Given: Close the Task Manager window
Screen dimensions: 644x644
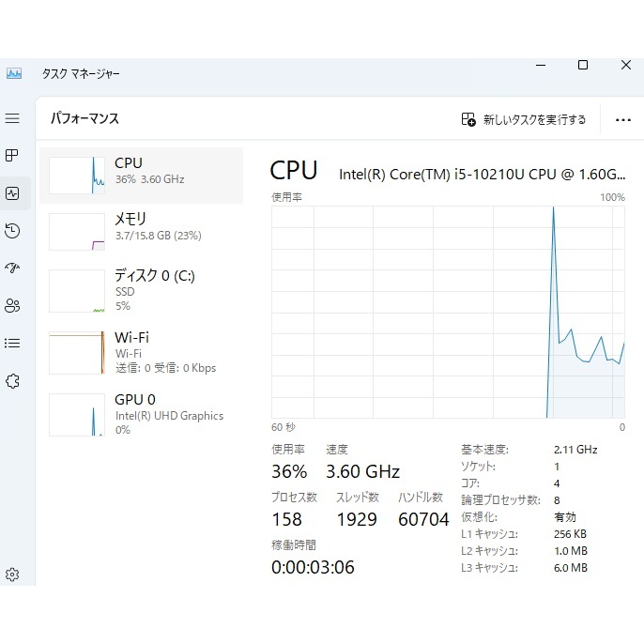Looking at the screenshot, I should pos(626,65).
